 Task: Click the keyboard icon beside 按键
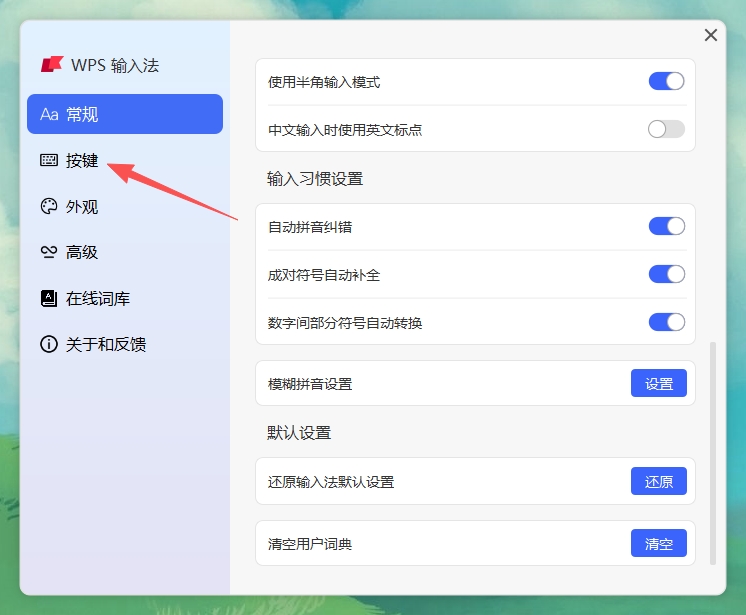click(x=49, y=160)
